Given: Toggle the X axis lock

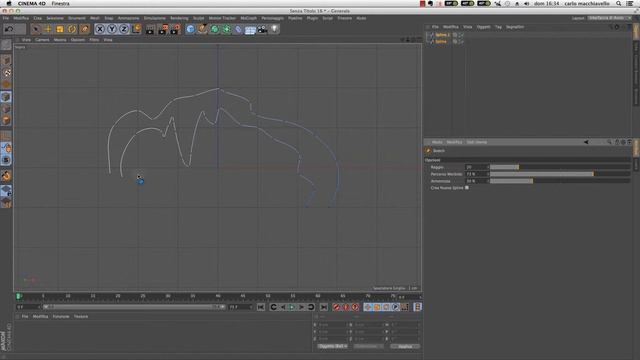Looking at the screenshot, I should point(100,29).
